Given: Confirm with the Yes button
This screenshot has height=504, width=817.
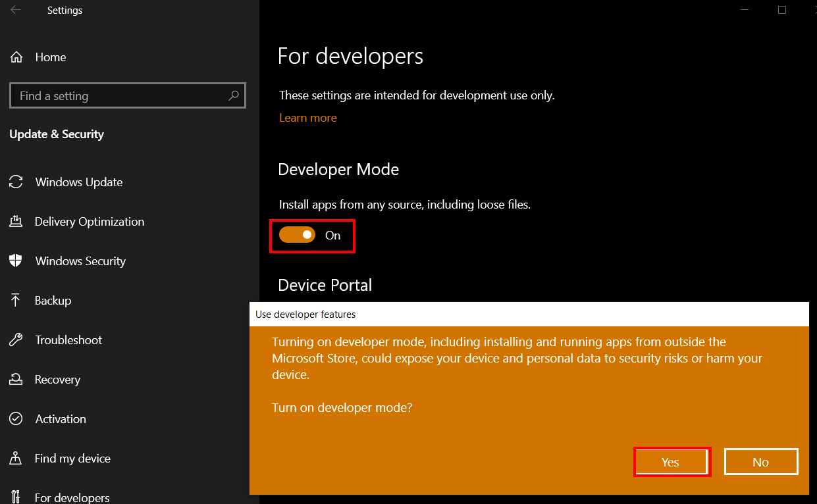Looking at the screenshot, I should coord(670,462).
